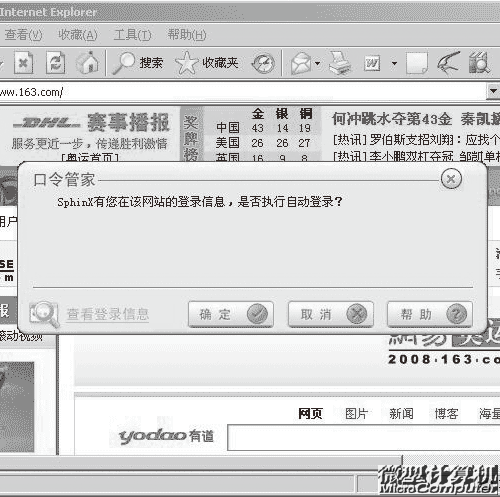Click the Print toolbar icon
The image size is (500, 497).
coord(340,63)
